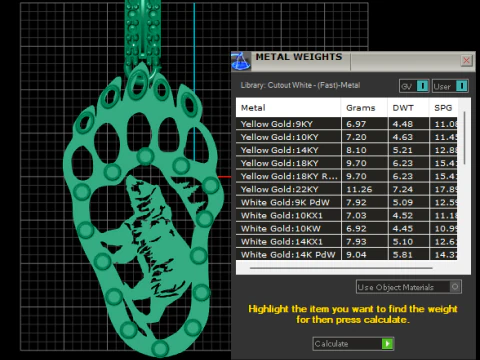Select the White Gold:14KX1 row
The height and width of the screenshot is (360, 480).
[x=346, y=241]
